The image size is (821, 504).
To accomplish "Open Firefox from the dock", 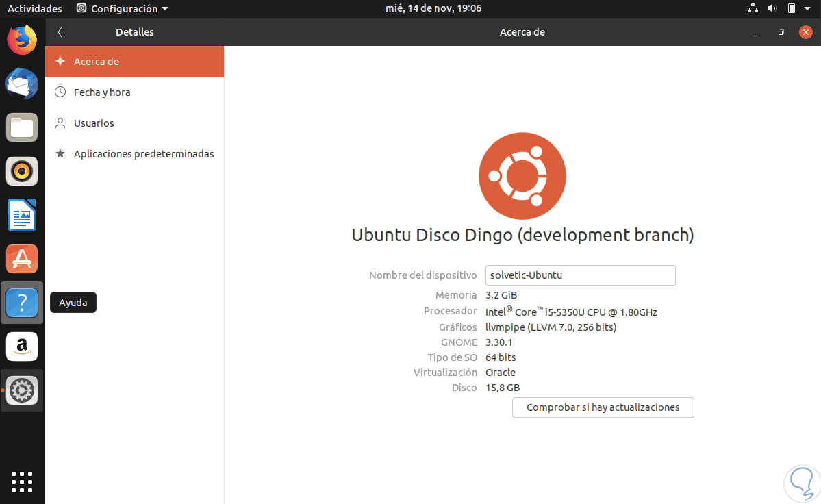I will point(22,40).
